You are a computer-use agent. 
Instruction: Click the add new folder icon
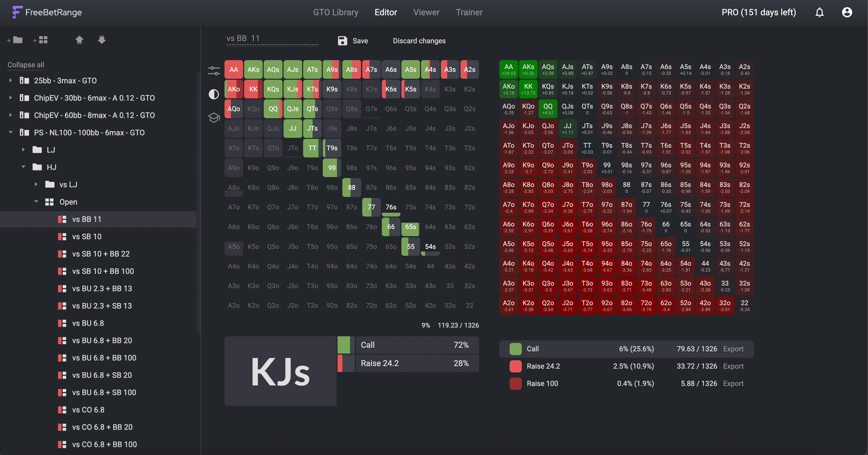pos(15,40)
